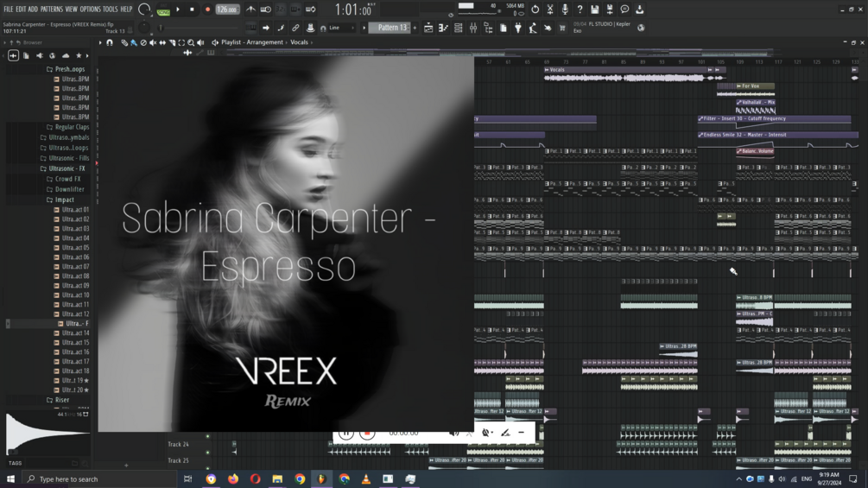Open the EDIT menu
The image size is (868, 488).
[x=21, y=9]
